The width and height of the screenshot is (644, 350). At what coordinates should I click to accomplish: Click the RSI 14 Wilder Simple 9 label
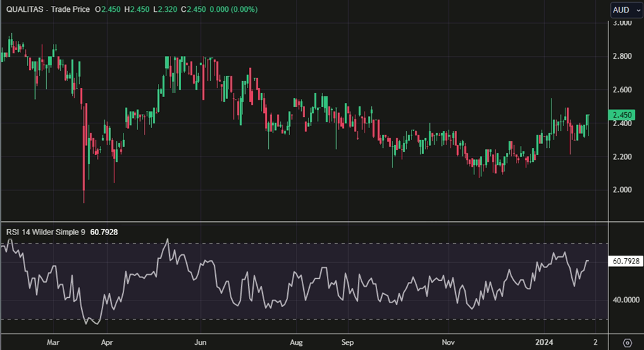pos(46,232)
